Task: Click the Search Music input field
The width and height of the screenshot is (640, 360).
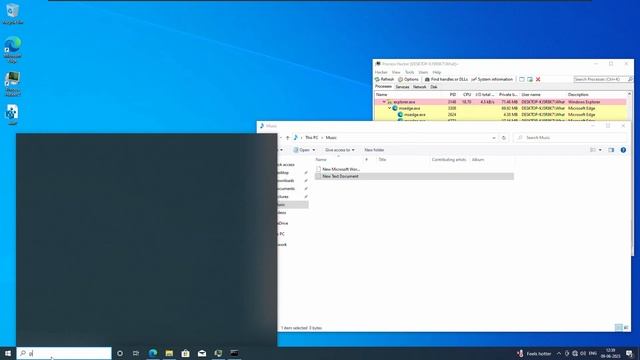Action: (569, 138)
